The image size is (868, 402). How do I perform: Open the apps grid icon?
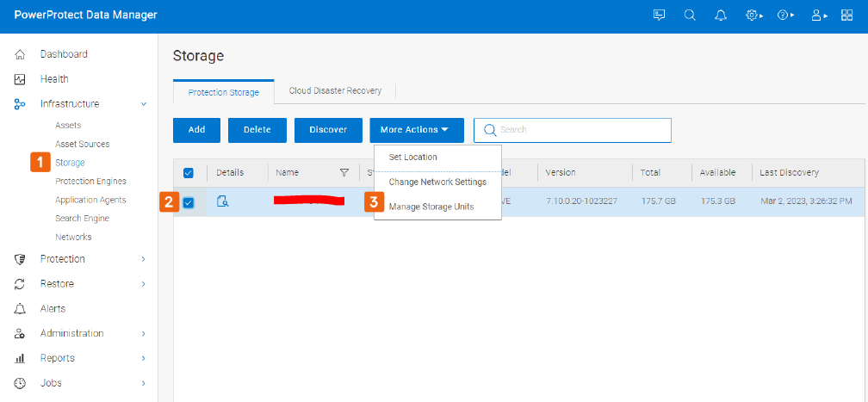846,15
